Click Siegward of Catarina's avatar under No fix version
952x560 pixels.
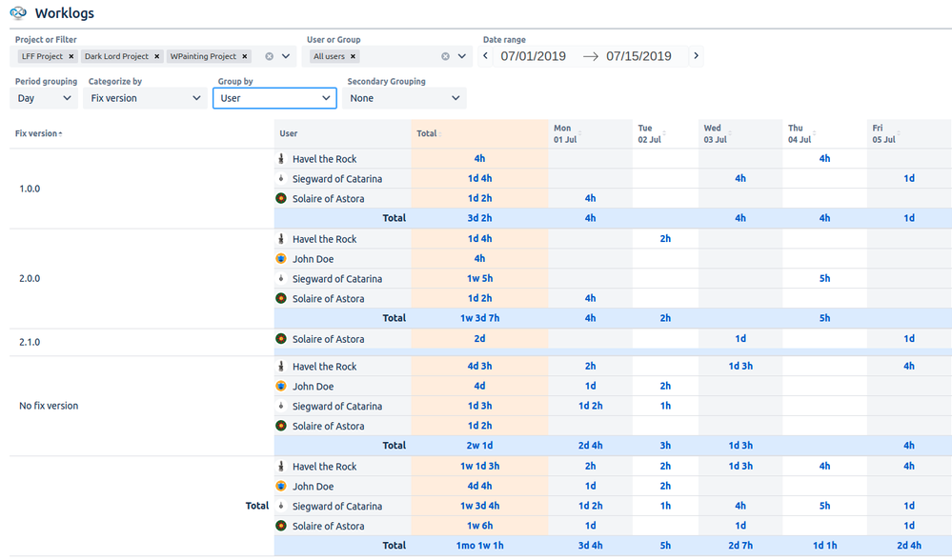tap(281, 406)
